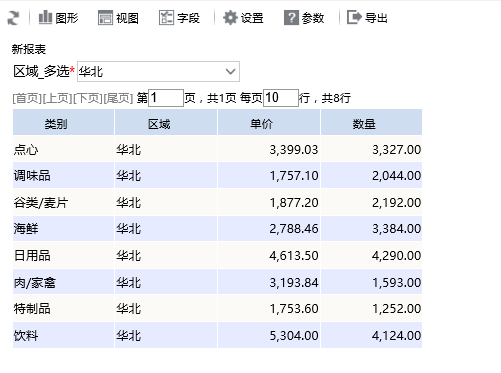Go to 首页 first page link
The width and height of the screenshot is (501, 373).
[x=27, y=98]
